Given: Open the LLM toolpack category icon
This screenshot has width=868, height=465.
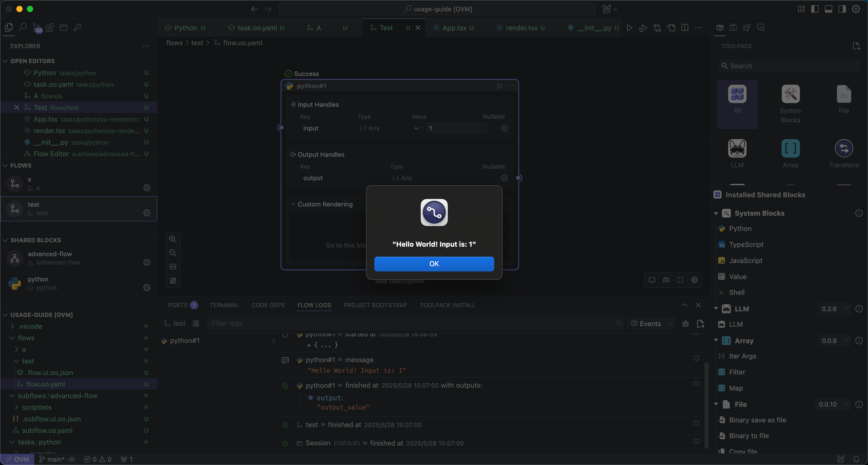Looking at the screenshot, I should (737, 148).
